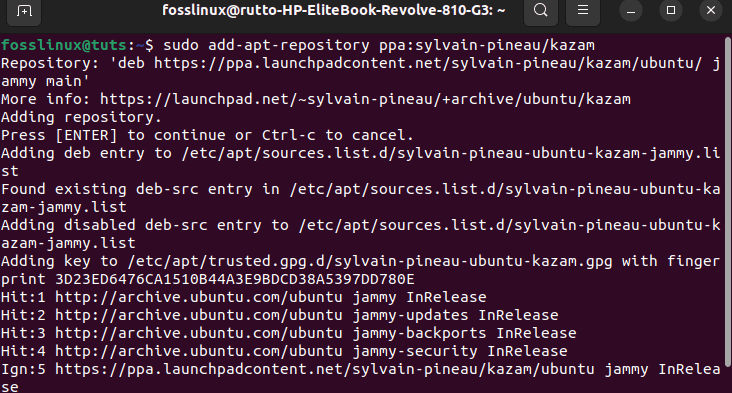The width and height of the screenshot is (732, 393).
Task: Open the hamburger main menu
Action: pyautogui.click(x=583, y=10)
